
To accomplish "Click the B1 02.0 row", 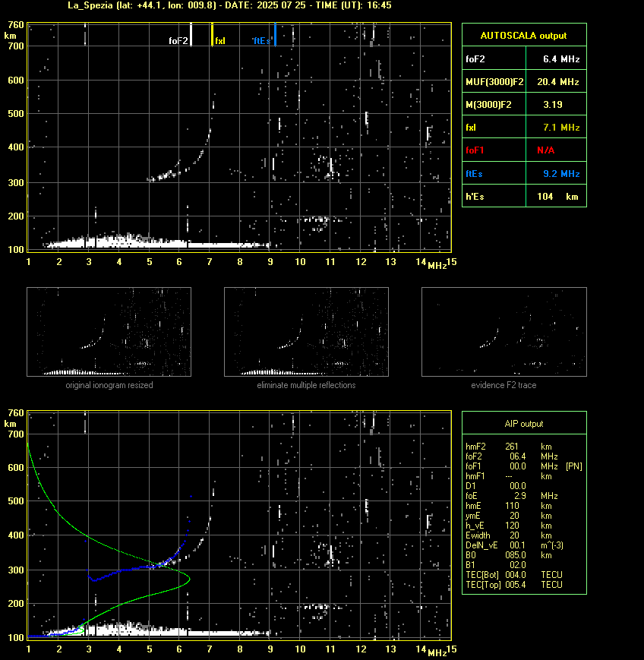I will point(496,564).
